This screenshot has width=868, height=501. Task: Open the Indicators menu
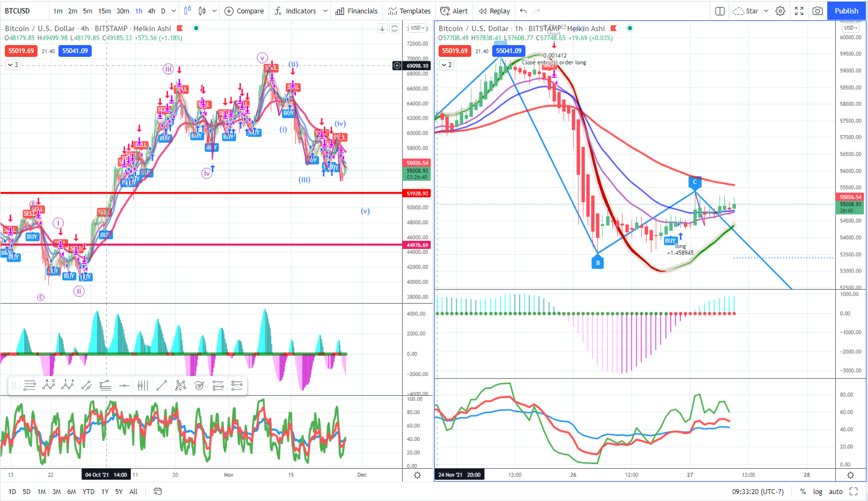[x=295, y=11]
